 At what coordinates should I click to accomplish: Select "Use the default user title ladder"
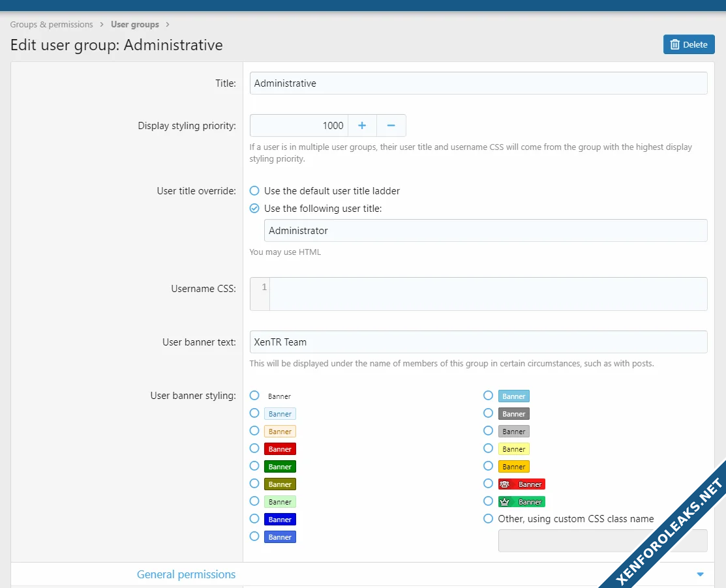[x=254, y=191]
